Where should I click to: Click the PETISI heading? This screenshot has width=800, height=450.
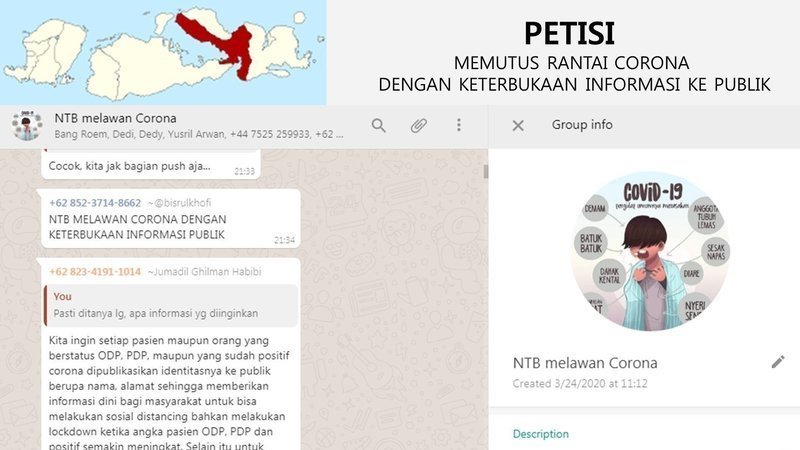tap(569, 34)
